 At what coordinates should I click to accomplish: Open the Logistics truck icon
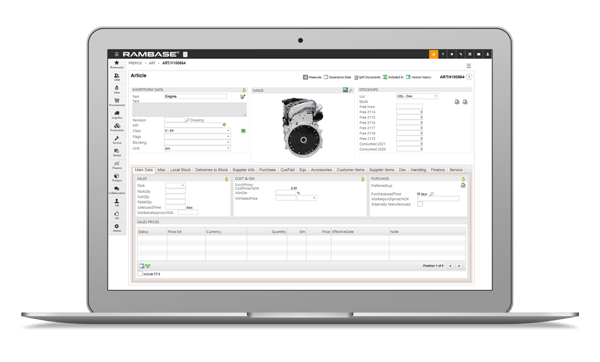[117, 114]
